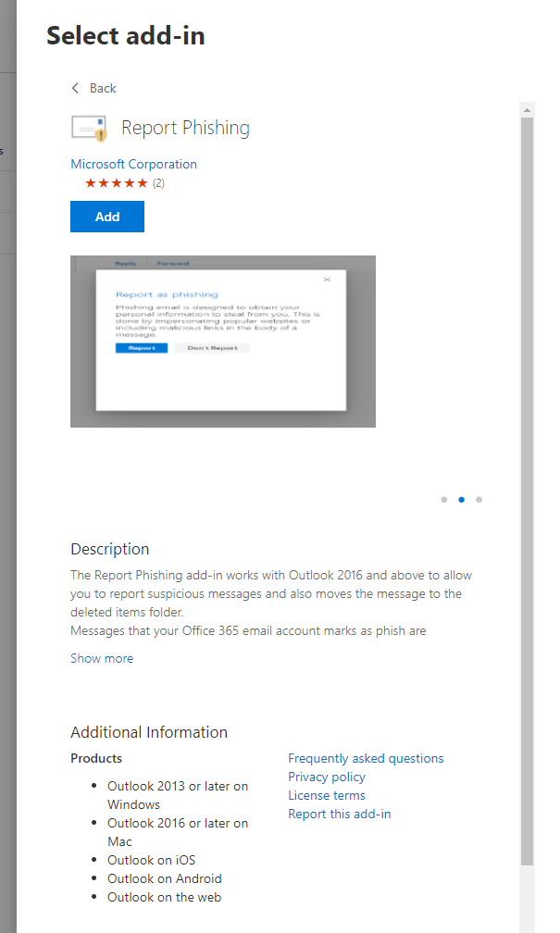Show the first screenshot via carousel dot

pos(444,500)
